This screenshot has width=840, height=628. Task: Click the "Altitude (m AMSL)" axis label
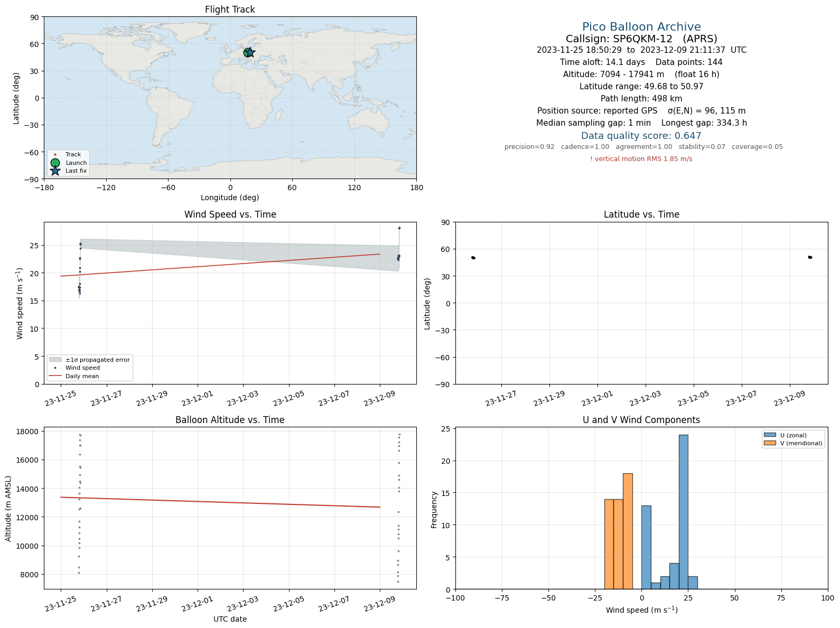[8, 508]
